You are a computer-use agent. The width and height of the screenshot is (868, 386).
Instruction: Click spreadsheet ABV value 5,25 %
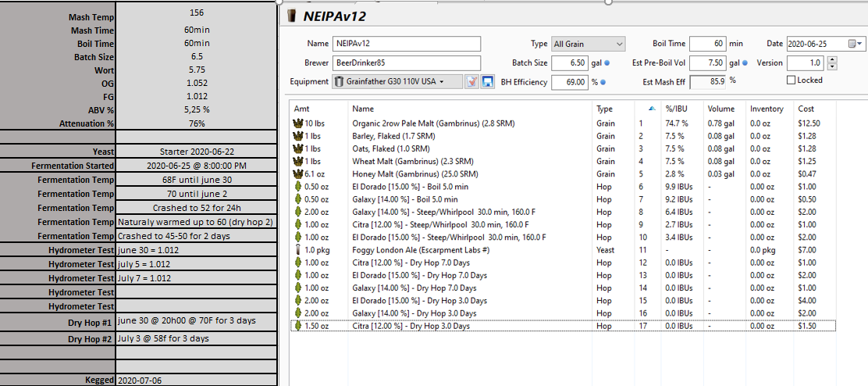coord(197,109)
